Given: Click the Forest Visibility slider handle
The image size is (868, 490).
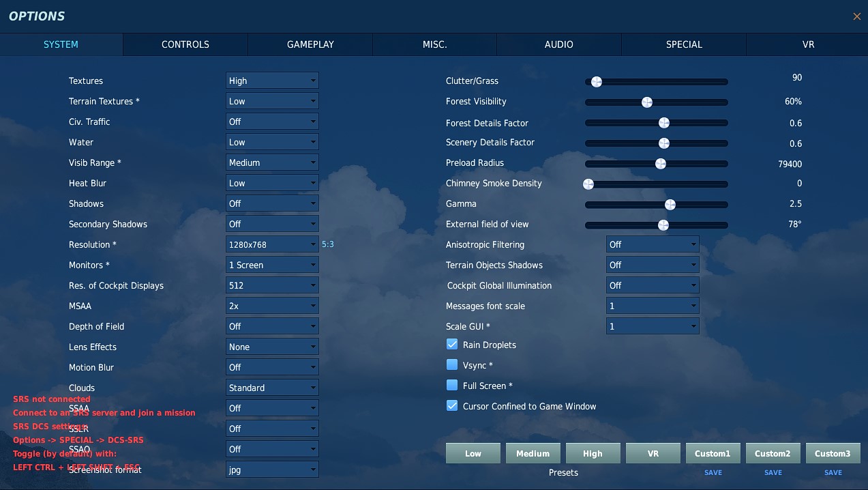Looking at the screenshot, I should click(647, 102).
